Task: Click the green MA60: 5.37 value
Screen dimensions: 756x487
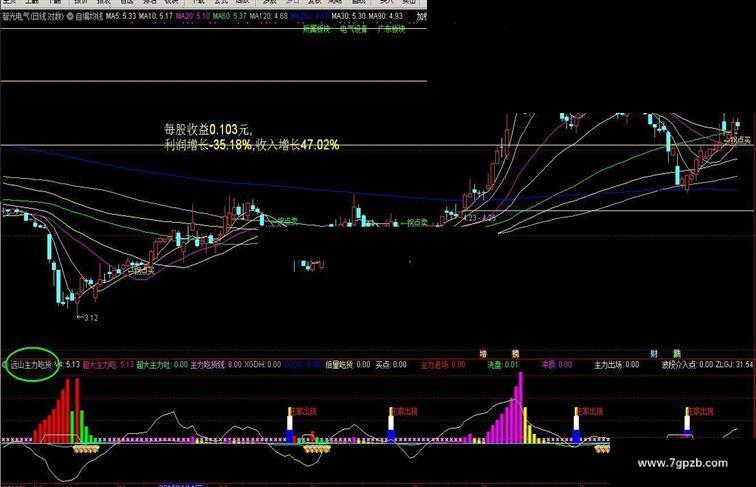Action: pyautogui.click(x=230, y=16)
